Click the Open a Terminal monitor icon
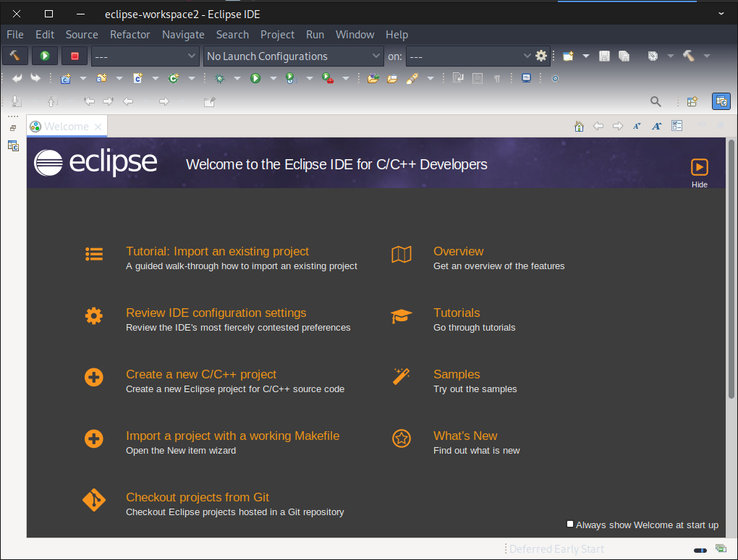This screenshot has width=738, height=560. click(526, 79)
